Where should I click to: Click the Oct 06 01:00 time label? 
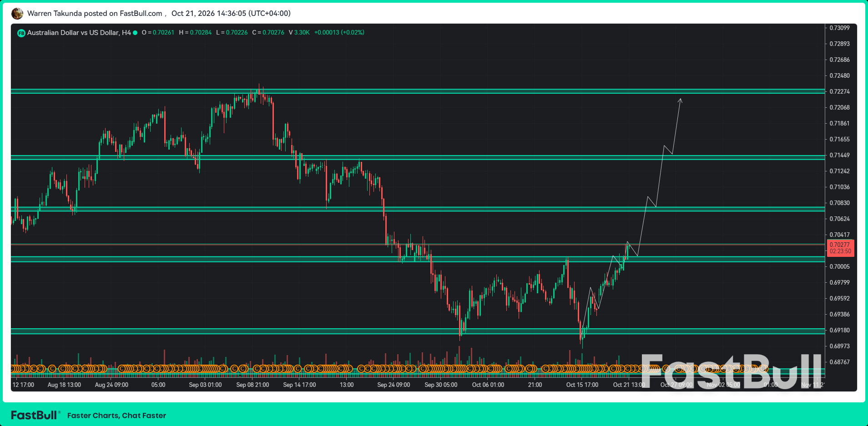(488, 385)
